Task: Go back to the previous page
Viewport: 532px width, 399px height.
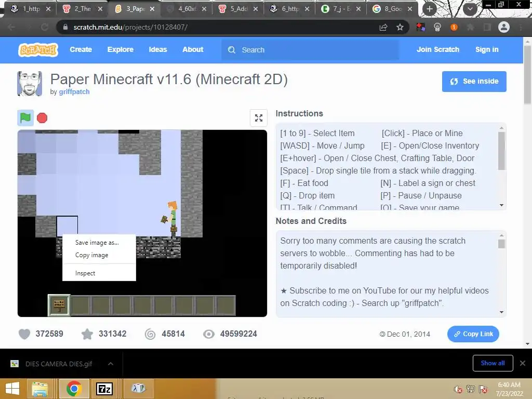Action: (11, 27)
